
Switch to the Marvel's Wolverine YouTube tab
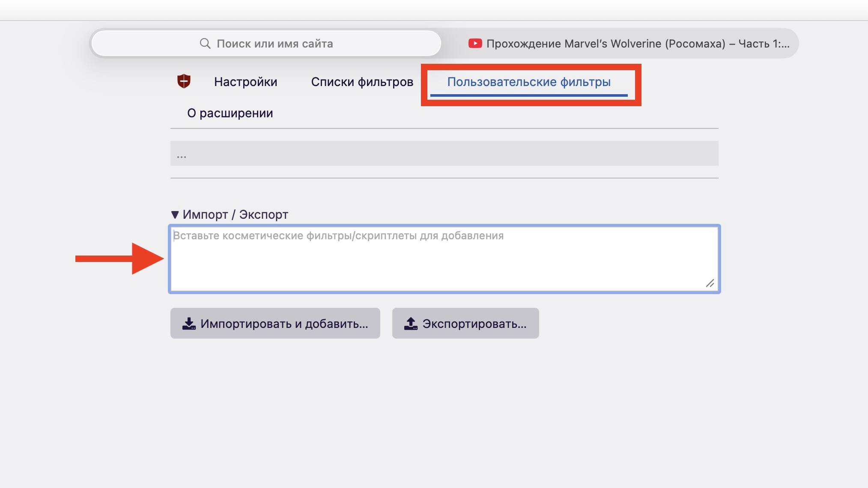pos(629,43)
